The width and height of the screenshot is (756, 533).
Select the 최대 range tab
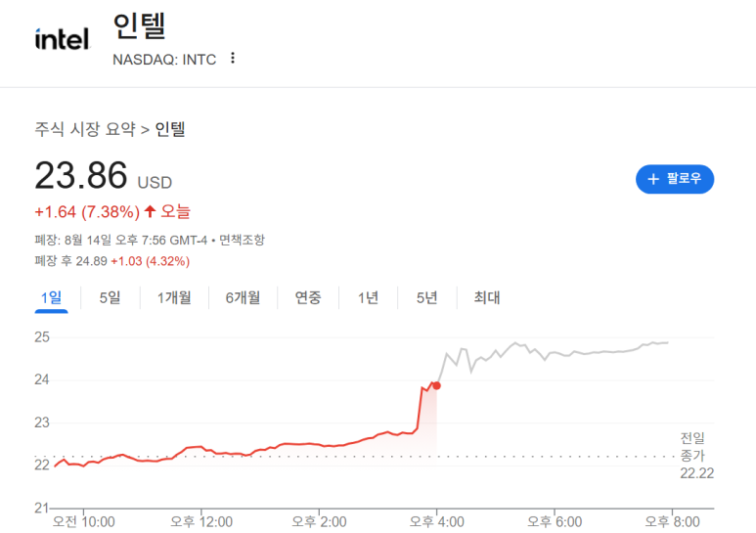tap(486, 297)
